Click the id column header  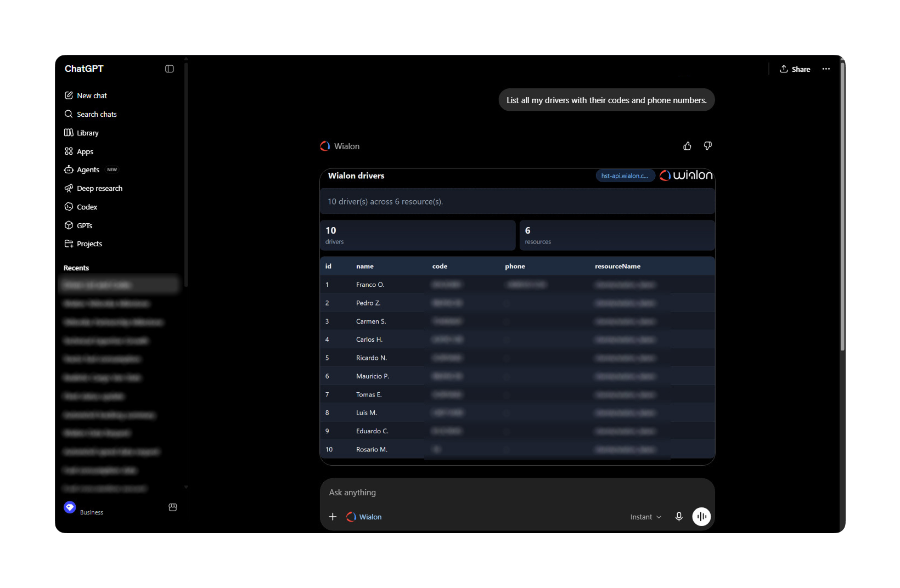coord(328,267)
